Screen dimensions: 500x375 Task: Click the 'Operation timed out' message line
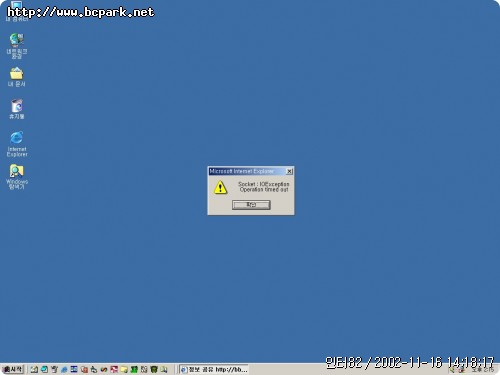264,190
